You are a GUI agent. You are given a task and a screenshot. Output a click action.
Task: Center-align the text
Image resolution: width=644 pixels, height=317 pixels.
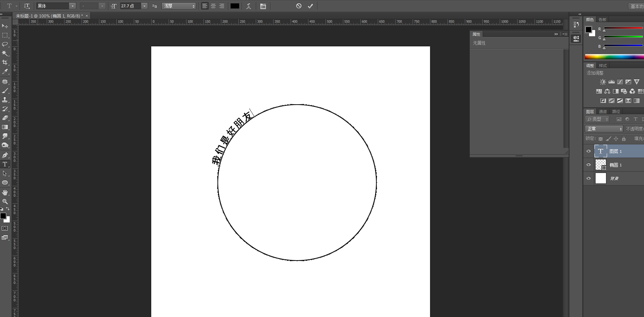(x=213, y=6)
